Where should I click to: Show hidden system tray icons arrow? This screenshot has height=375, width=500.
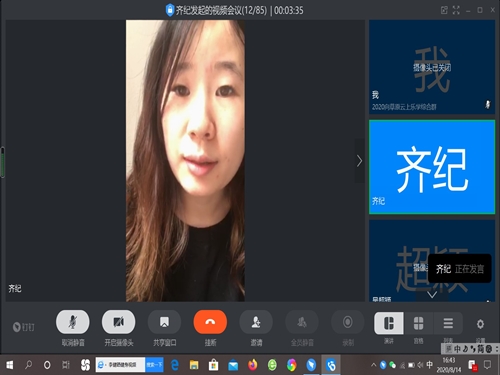click(373, 365)
